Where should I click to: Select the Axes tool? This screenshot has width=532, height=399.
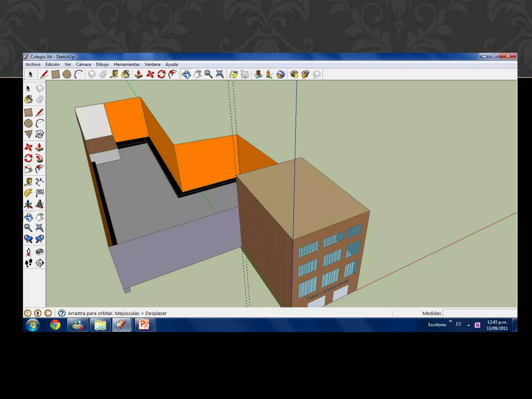coord(28,204)
